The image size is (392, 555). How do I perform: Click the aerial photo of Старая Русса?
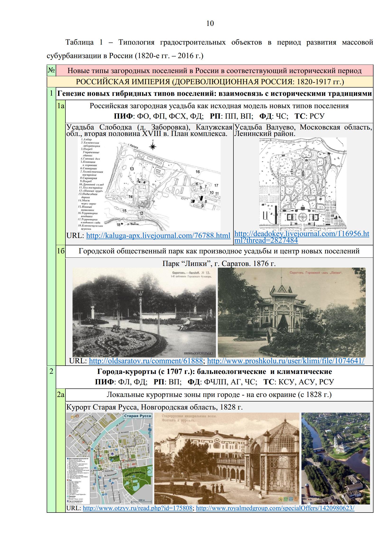336,458
